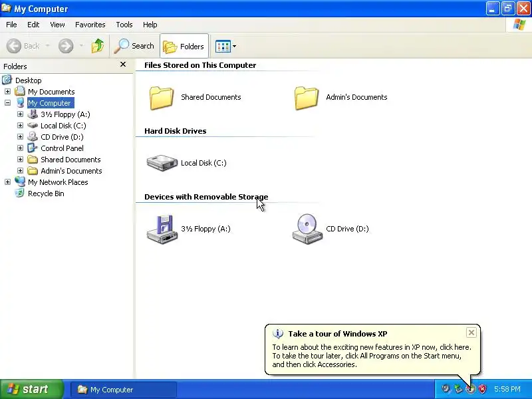Select My Computer icon in tree
This screenshot has width=532, height=399.
[21, 102]
